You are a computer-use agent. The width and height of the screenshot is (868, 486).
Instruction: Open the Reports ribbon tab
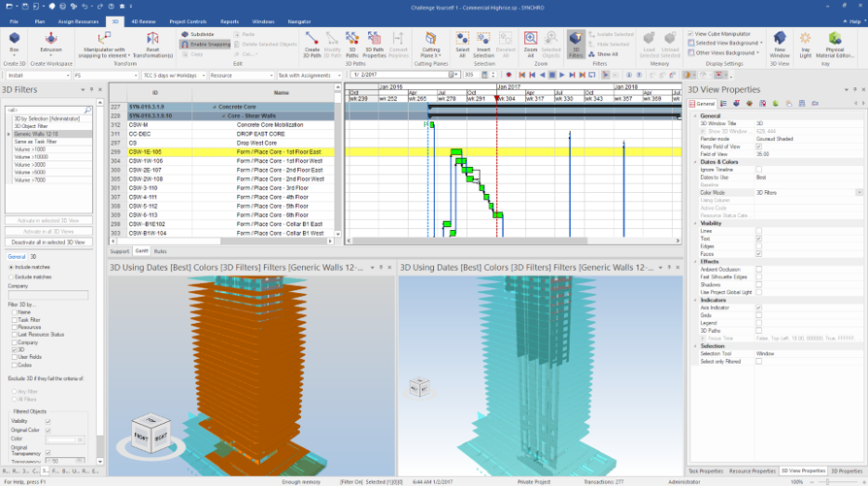229,21
